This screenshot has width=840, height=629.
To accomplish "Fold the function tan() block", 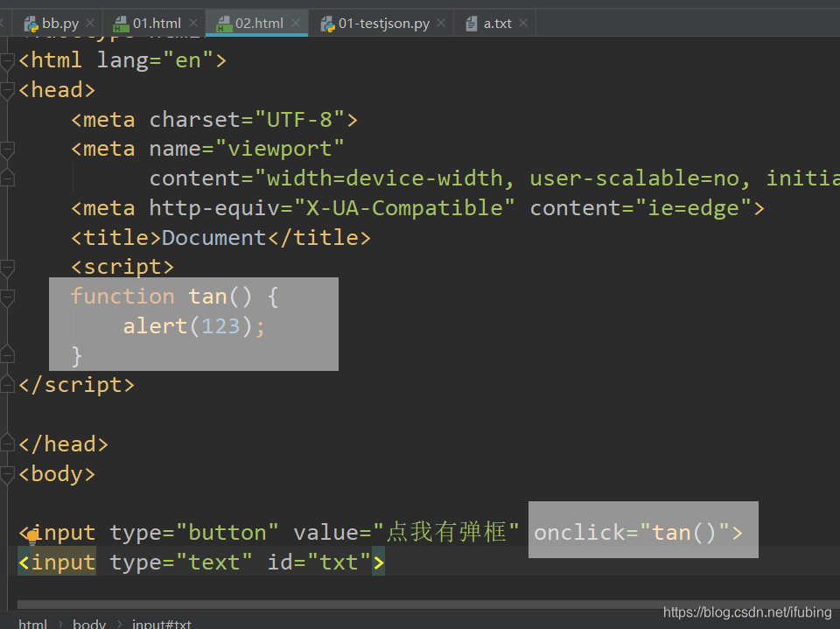I will point(7,298).
